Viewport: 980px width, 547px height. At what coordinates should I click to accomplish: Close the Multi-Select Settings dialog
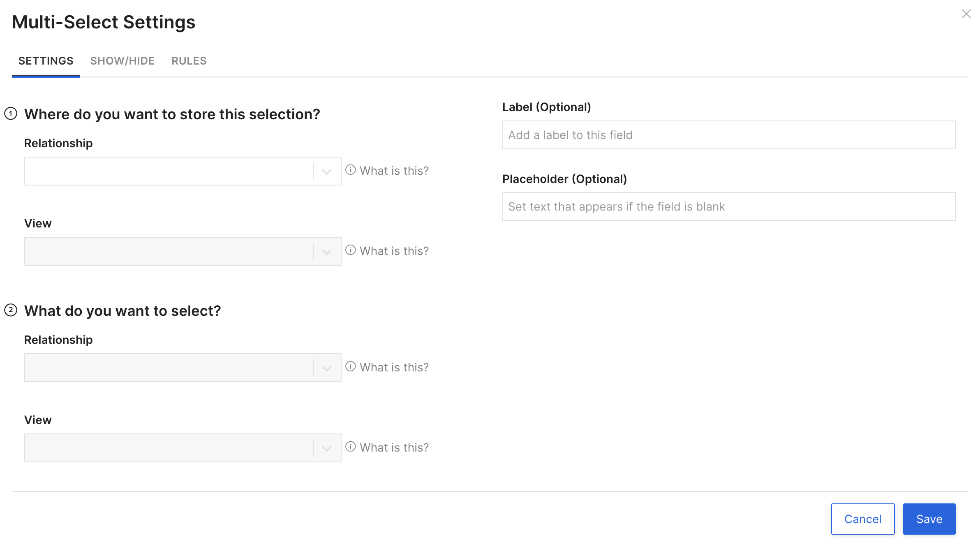point(966,14)
